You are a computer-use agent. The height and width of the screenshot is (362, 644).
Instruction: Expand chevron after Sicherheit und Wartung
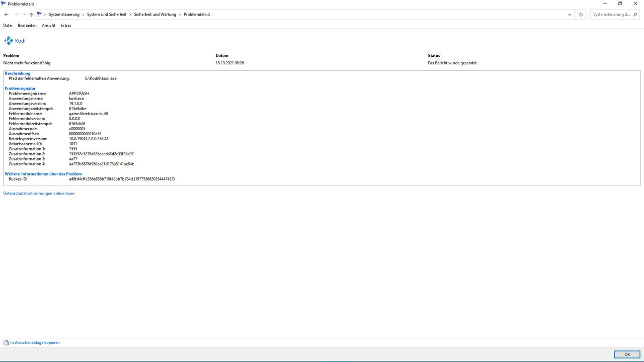(x=180, y=15)
